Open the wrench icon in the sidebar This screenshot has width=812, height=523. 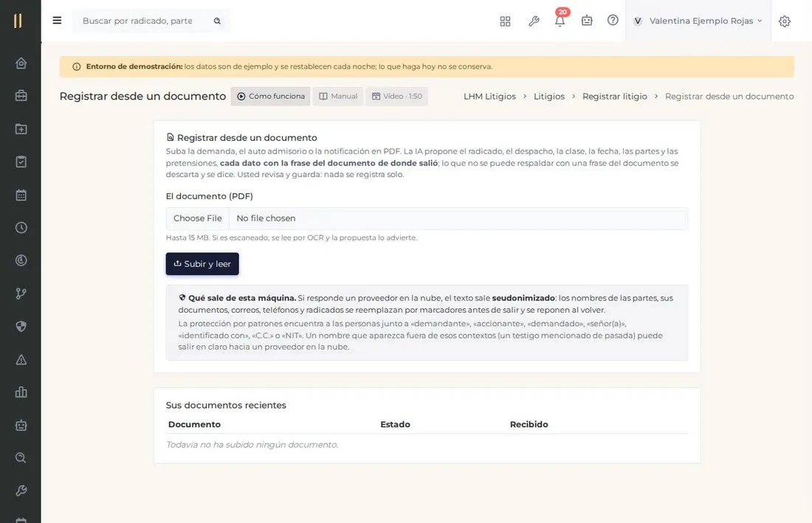coord(21,491)
